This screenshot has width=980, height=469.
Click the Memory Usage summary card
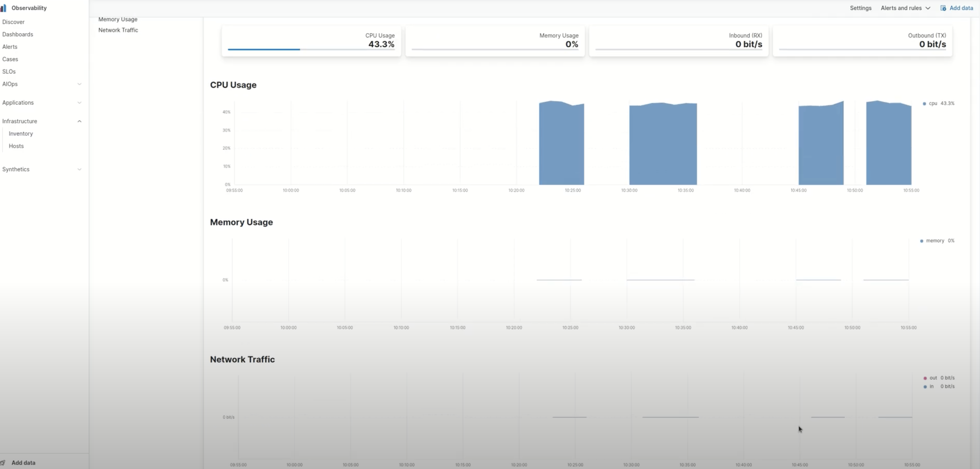[x=495, y=41]
